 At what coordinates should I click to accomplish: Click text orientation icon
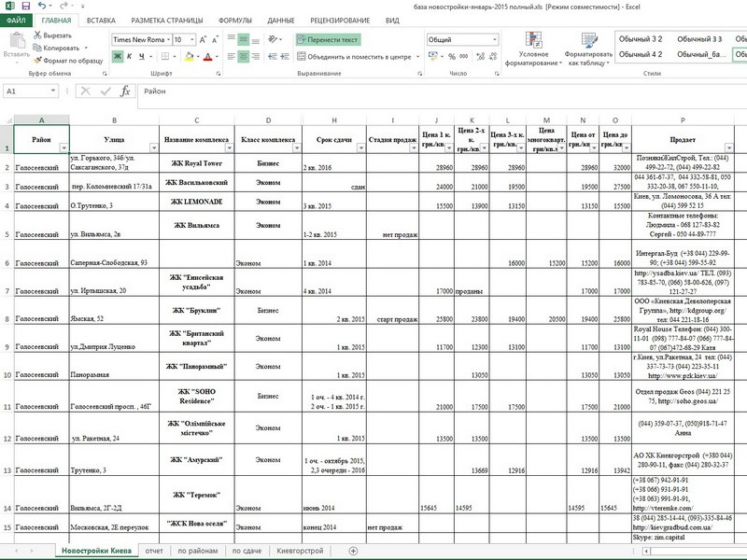point(273,39)
